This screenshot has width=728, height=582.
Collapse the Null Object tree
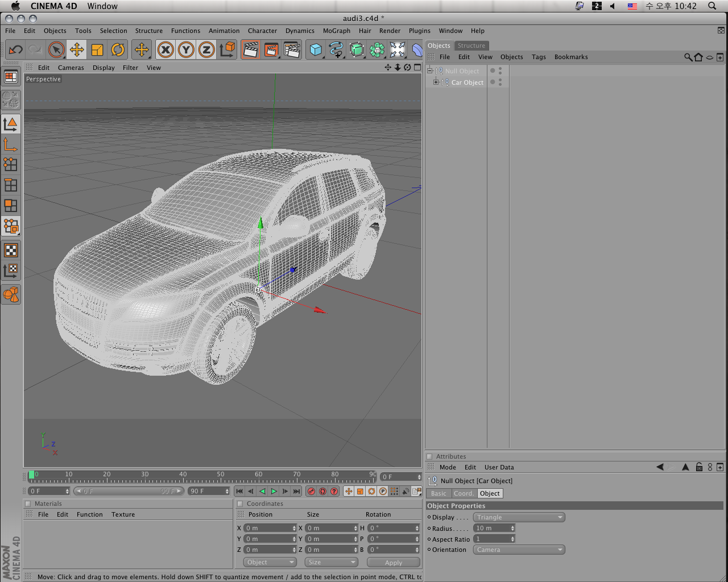pyautogui.click(x=430, y=71)
